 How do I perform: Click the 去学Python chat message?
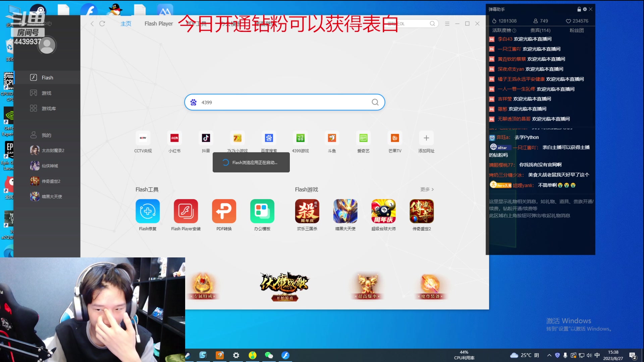coord(527,137)
